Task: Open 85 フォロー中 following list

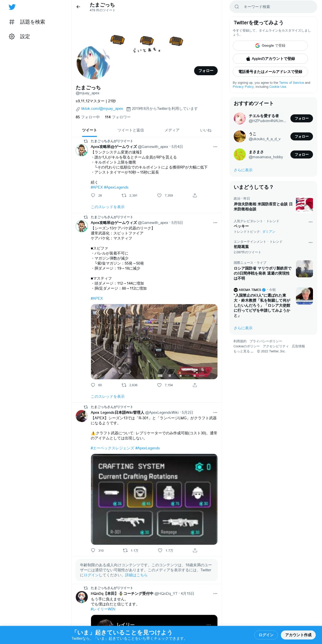Action: point(88,117)
